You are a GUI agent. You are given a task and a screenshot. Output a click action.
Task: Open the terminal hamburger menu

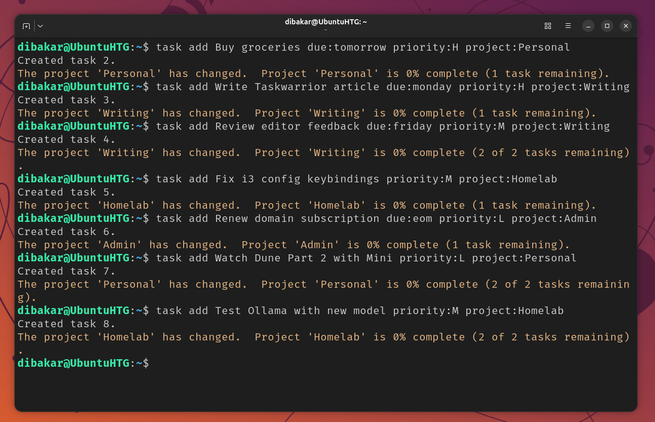coord(568,26)
